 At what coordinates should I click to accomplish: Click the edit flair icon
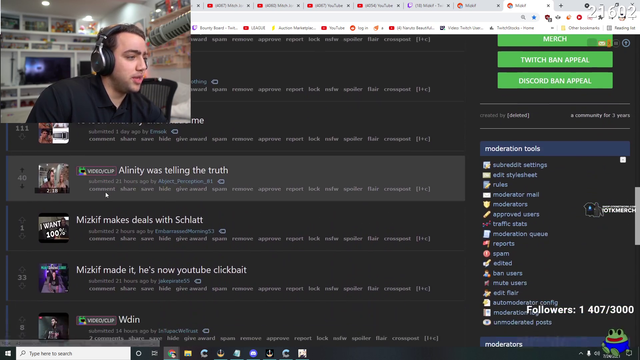coord(487,293)
